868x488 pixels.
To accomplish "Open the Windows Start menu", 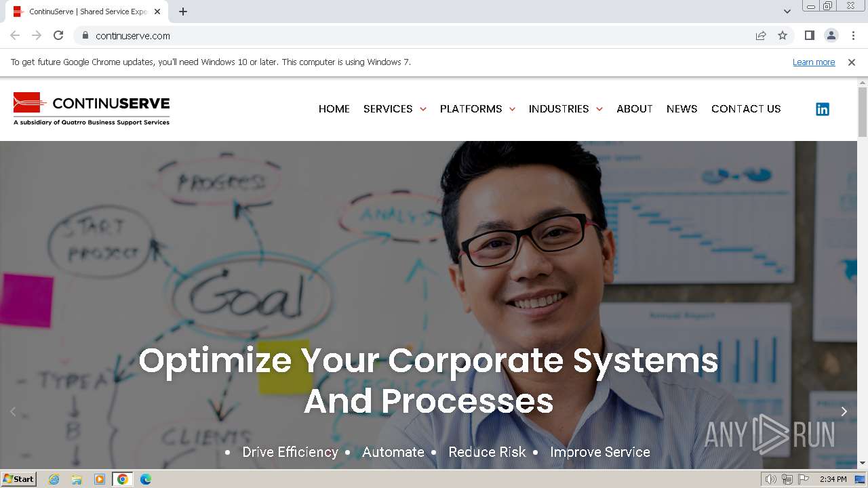I will point(19,479).
